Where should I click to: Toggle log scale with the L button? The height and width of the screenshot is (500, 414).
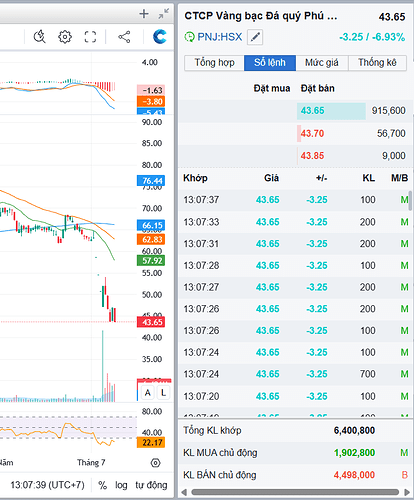[163, 393]
